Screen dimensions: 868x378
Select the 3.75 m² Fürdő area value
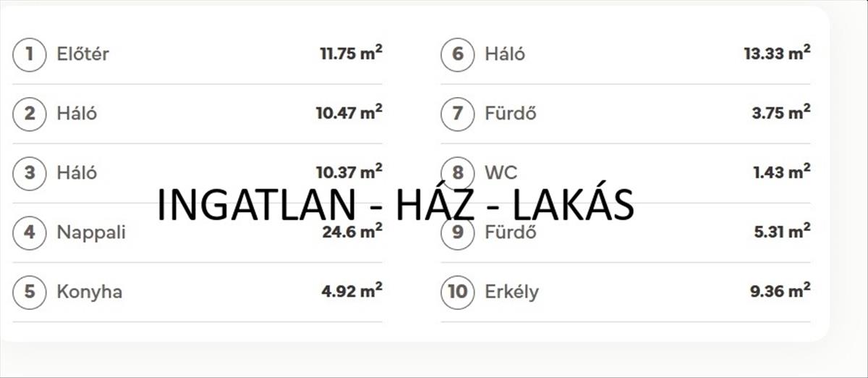pyautogui.click(x=780, y=112)
